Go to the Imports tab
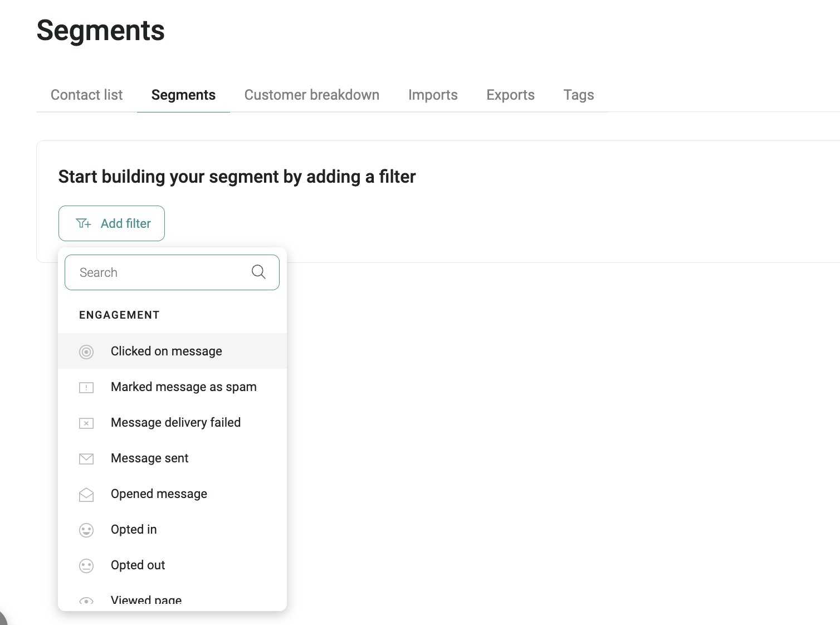This screenshot has width=840, height=625. (x=433, y=95)
